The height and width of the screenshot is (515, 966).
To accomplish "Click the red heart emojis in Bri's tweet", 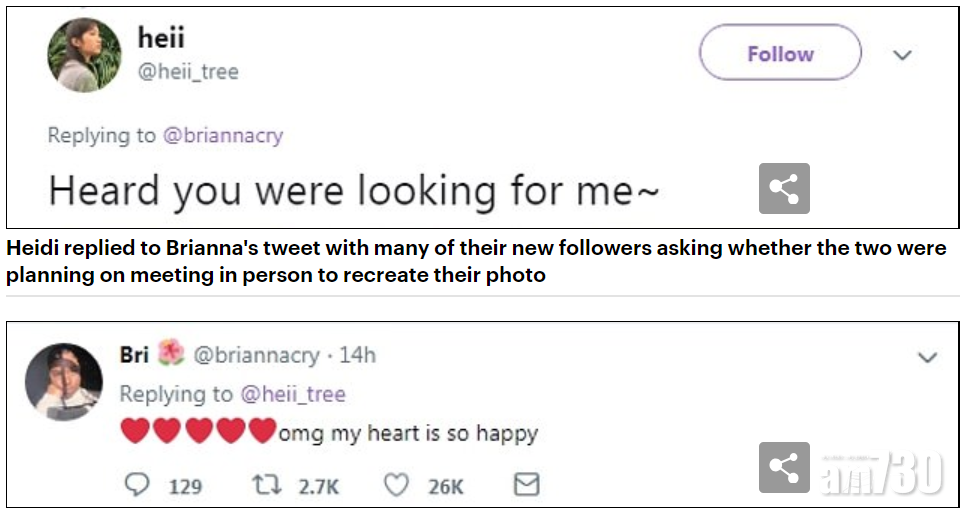I will pyautogui.click(x=198, y=432).
